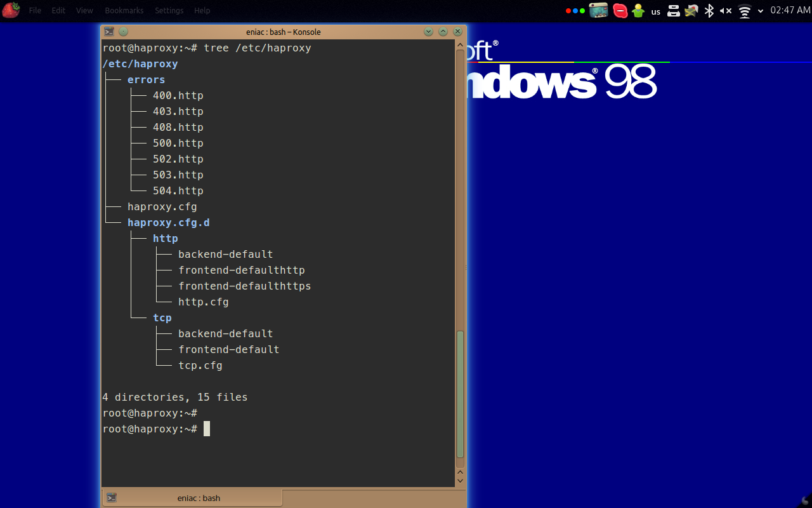Open the File menu

point(35,11)
